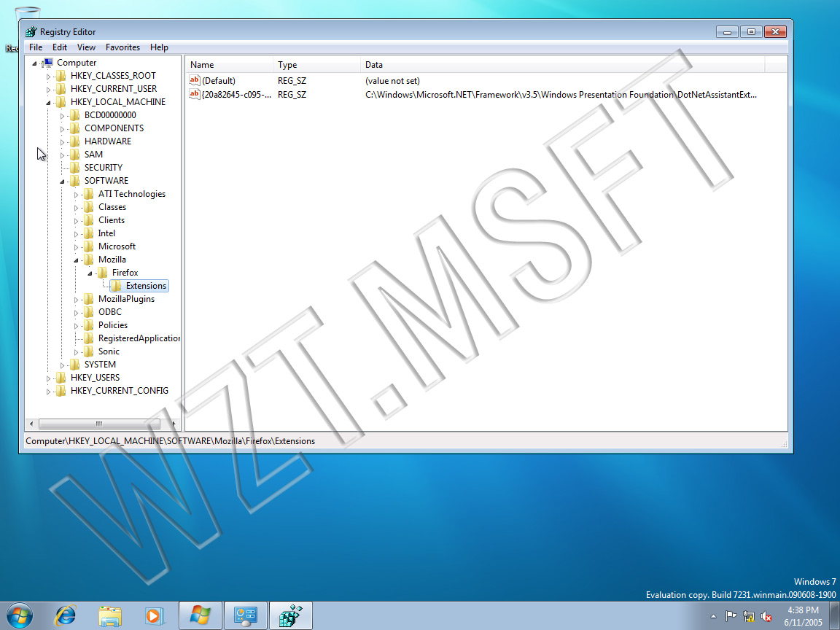Select the SAM key
840x630 pixels.
tap(93, 155)
